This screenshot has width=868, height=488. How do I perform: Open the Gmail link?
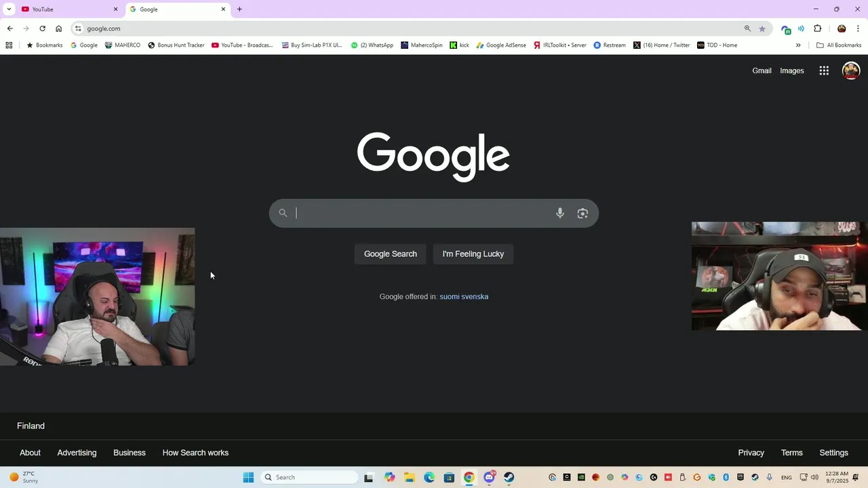tap(762, 70)
